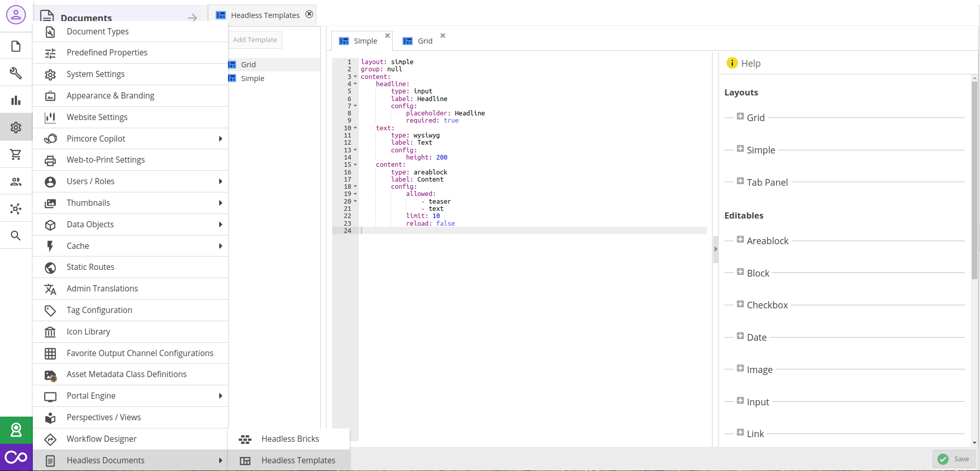Click the Web-to-Print printer icon
This screenshot has height=471, width=980.
(x=50, y=161)
